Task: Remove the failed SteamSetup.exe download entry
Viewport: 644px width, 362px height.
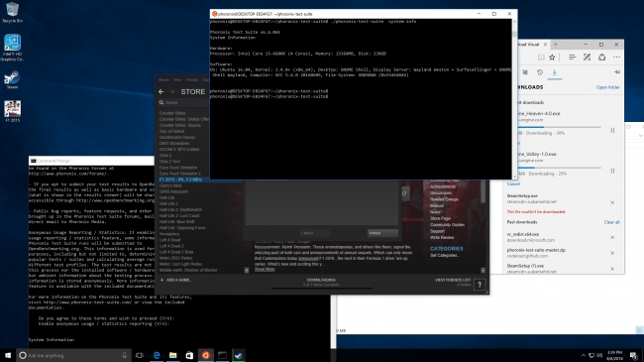Action: pyautogui.click(x=612, y=202)
